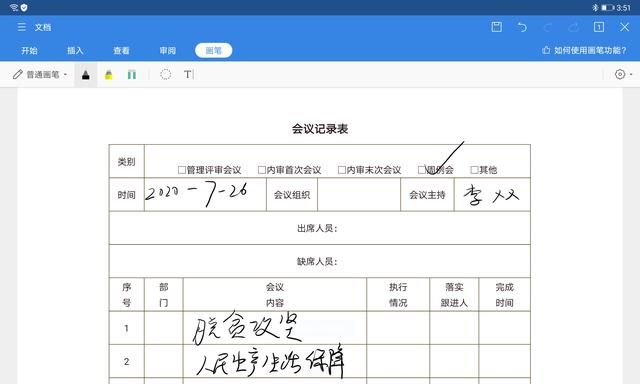Check the 管理评审会议 checkbox
The image size is (640, 384).
[182, 170]
